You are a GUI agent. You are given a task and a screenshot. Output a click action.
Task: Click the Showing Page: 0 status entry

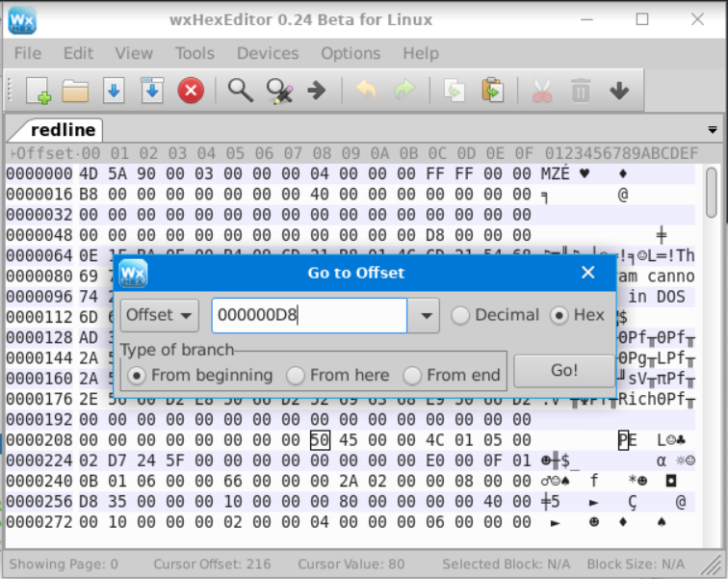pyautogui.click(x=64, y=565)
